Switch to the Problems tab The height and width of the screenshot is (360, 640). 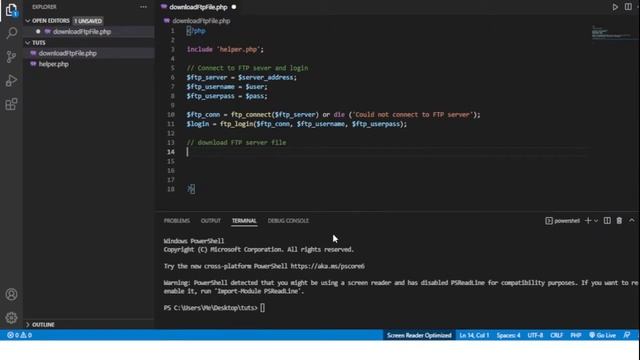[177, 220]
